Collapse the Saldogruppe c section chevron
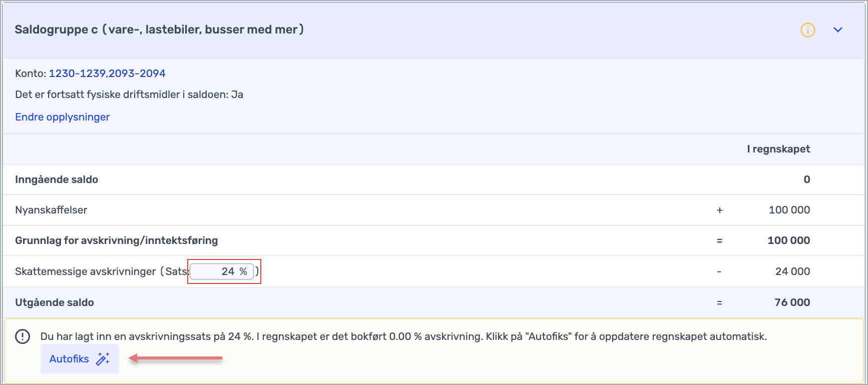Screen dimensions: 868x385 coord(838,30)
